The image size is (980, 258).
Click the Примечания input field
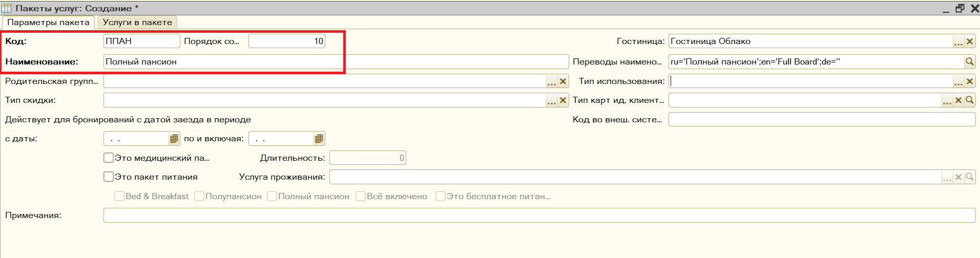coord(539,216)
